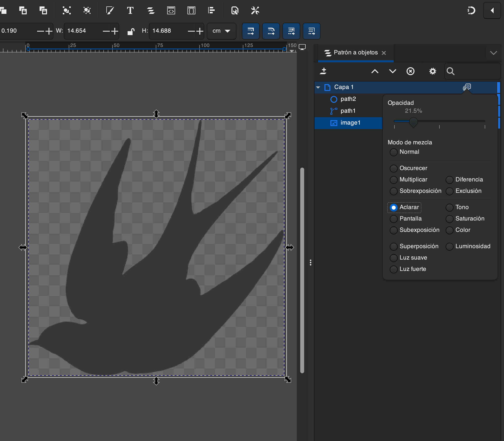The image size is (504, 441).
Task: Open Document Properties icon
Action: [235, 10]
